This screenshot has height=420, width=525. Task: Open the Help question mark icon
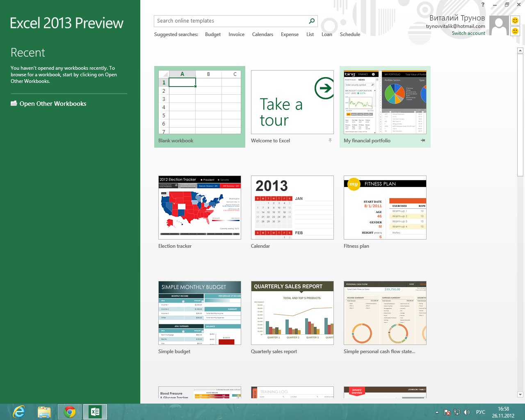point(483,5)
